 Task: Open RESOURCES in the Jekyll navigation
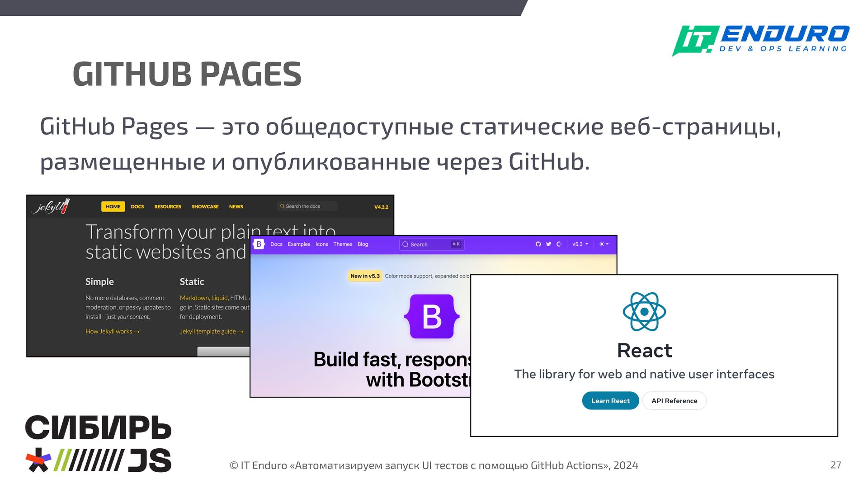click(168, 206)
